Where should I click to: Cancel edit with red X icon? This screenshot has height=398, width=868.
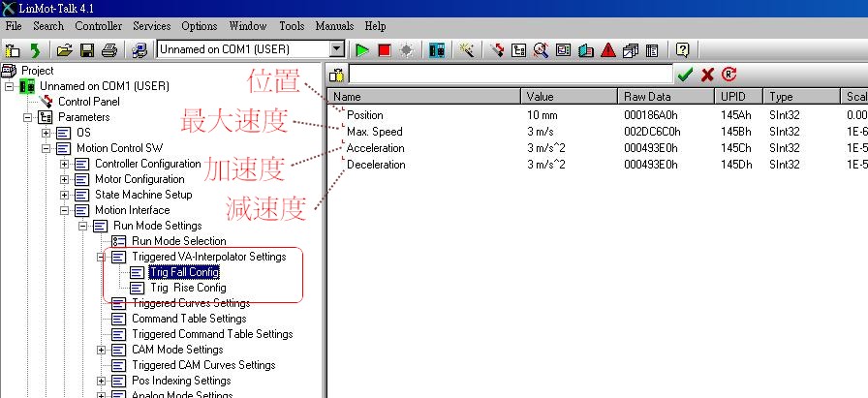707,75
